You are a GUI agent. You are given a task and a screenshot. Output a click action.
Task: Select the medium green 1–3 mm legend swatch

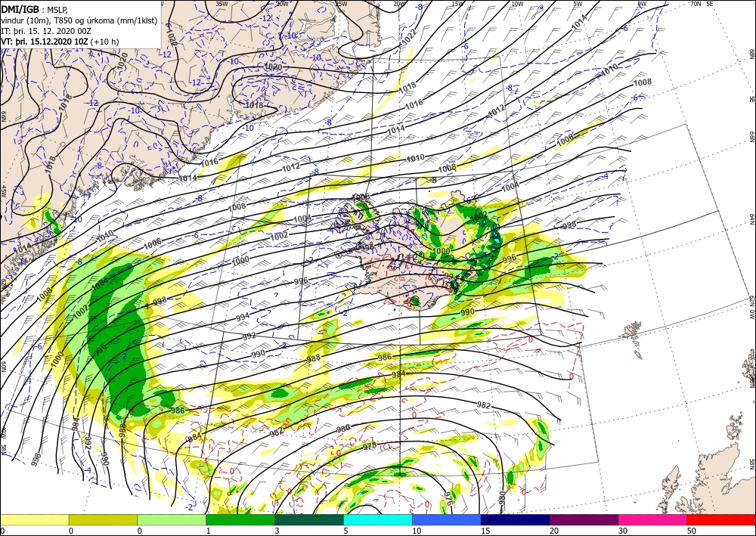coord(240,519)
